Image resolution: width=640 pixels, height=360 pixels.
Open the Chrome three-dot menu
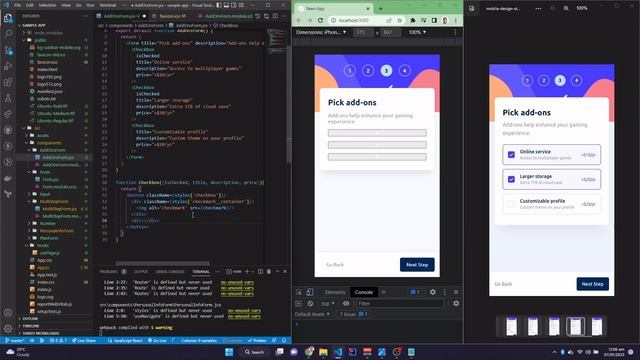(x=456, y=20)
